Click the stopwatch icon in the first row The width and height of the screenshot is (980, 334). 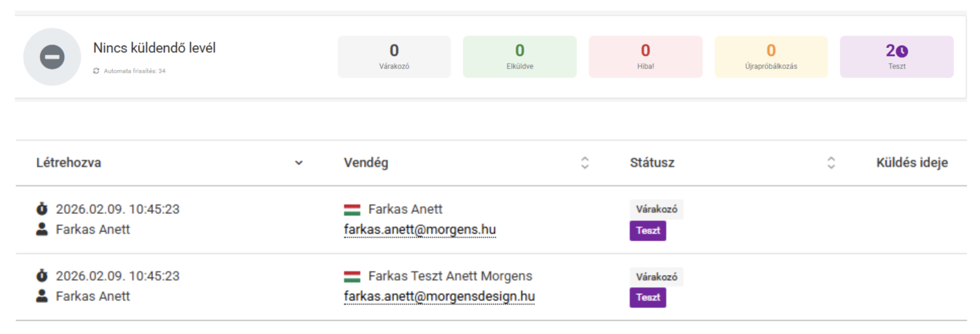pos(42,209)
